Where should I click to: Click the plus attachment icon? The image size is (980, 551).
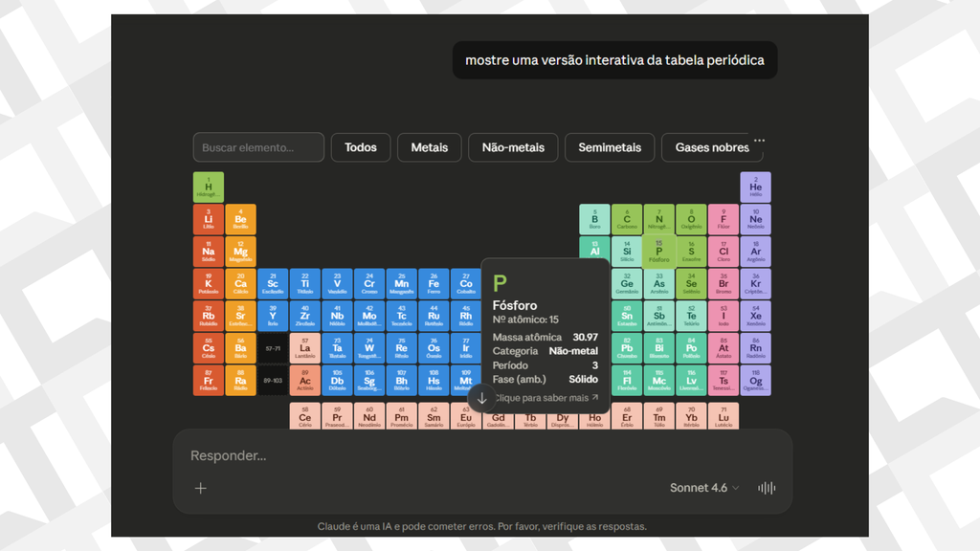point(201,488)
